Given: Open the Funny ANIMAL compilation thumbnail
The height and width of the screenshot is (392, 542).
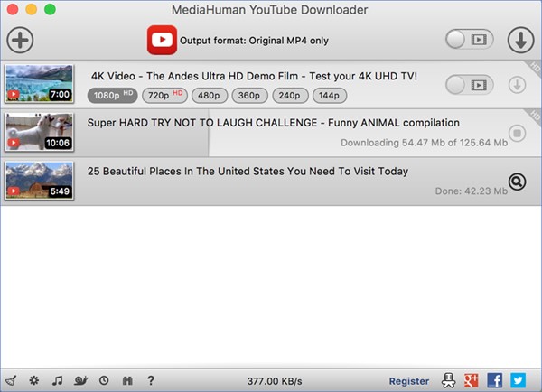Looking at the screenshot, I should pos(40,132).
